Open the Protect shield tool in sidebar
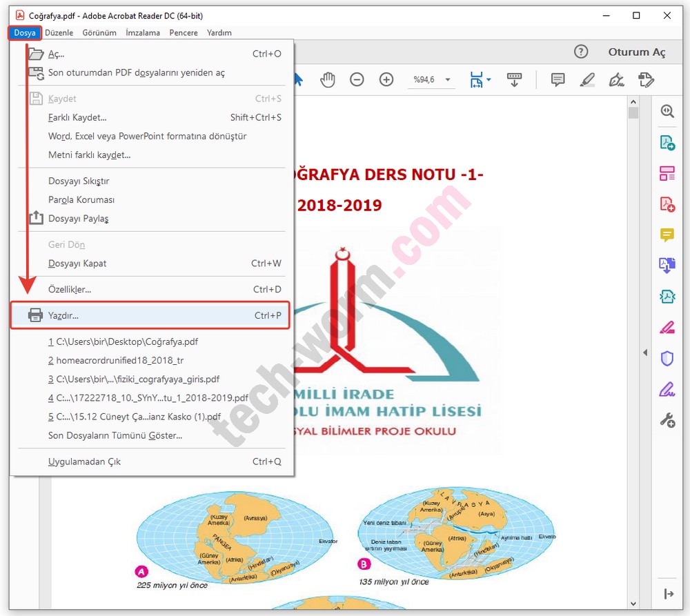This screenshot has width=690, height=616. click(667, 358)
